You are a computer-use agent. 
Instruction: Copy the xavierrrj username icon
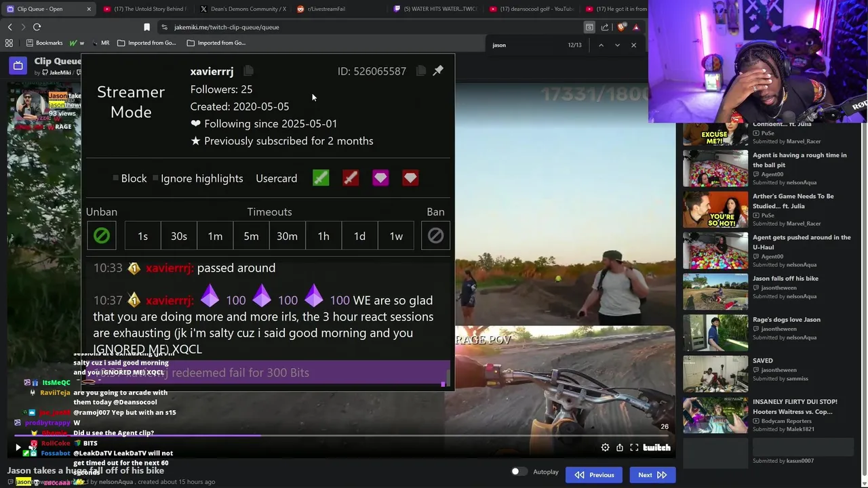pyautogui.click(x=248, y=70)
